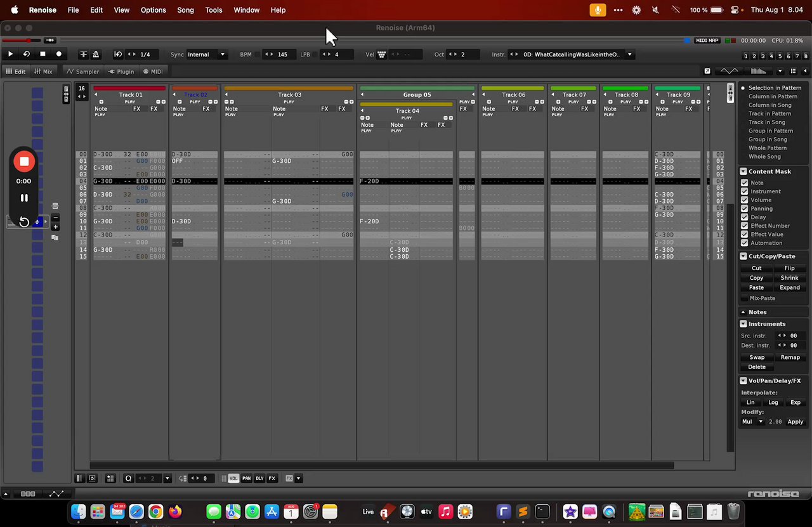Toggle the Panning checkbox in Content Mask
The image size is (812, 527).
745,209
